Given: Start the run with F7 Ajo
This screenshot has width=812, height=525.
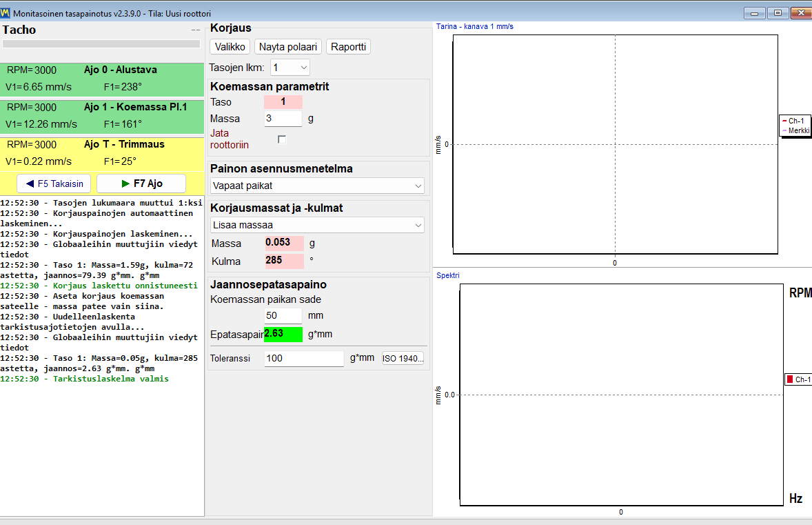Looking at the screenshot, I should coord(141,184).
